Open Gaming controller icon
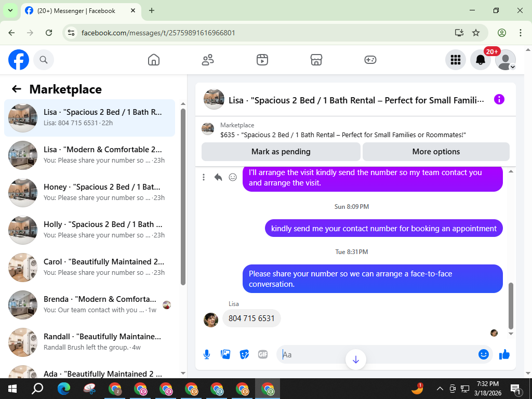The height and width of the screenshot is (399, 532). (370, 60)
